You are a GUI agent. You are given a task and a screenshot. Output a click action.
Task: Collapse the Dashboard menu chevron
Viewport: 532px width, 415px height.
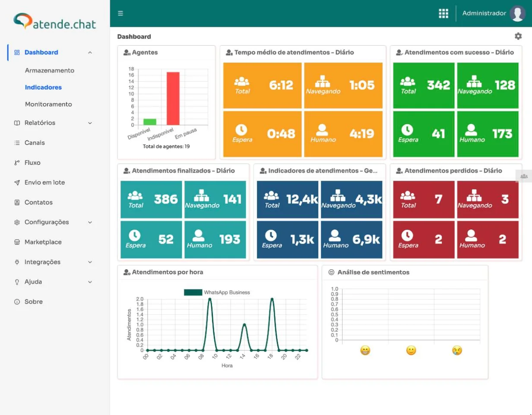90,53
